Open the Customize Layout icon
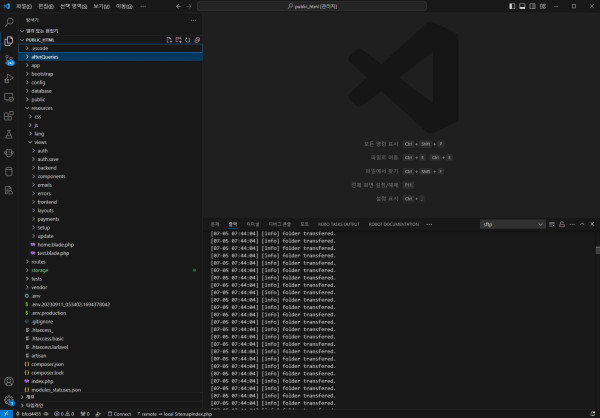The height and width of the screenshot is (418, 600). click(x=543, y=6)
